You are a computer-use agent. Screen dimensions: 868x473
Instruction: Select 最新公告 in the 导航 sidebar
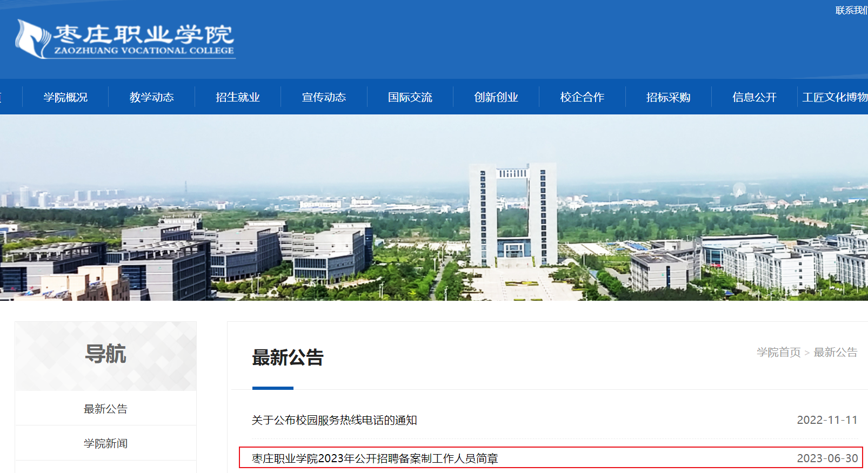(105, 409)
